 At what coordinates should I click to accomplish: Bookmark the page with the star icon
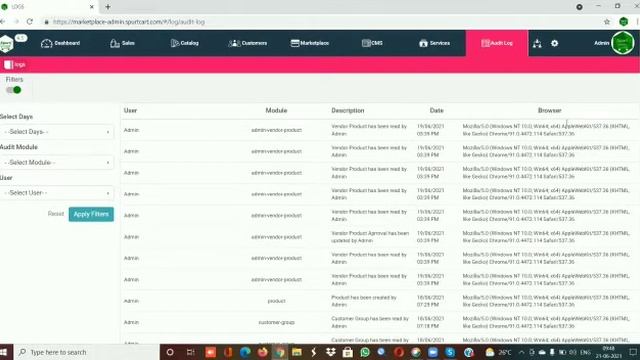point(607,22)
